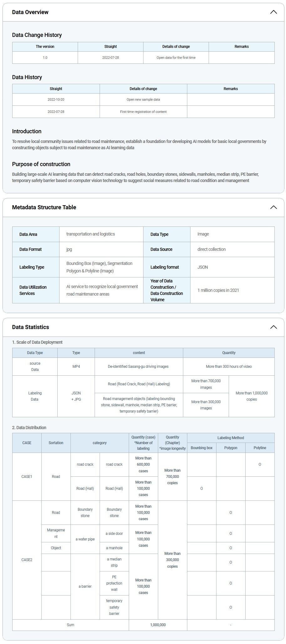Click the JSON labeling format value
Screen dimensions: 286x644
point(203,267)
